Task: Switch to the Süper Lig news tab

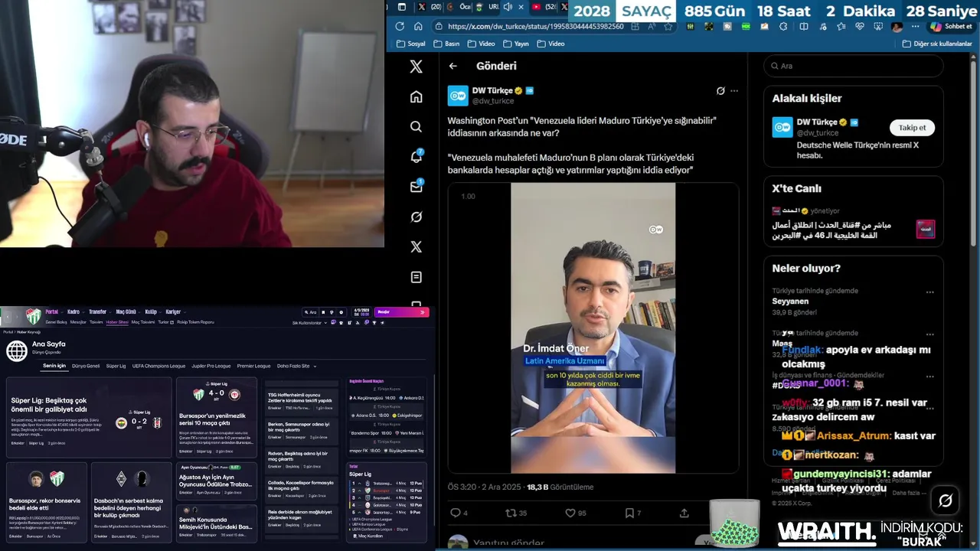Action: [x=116, y=366]
